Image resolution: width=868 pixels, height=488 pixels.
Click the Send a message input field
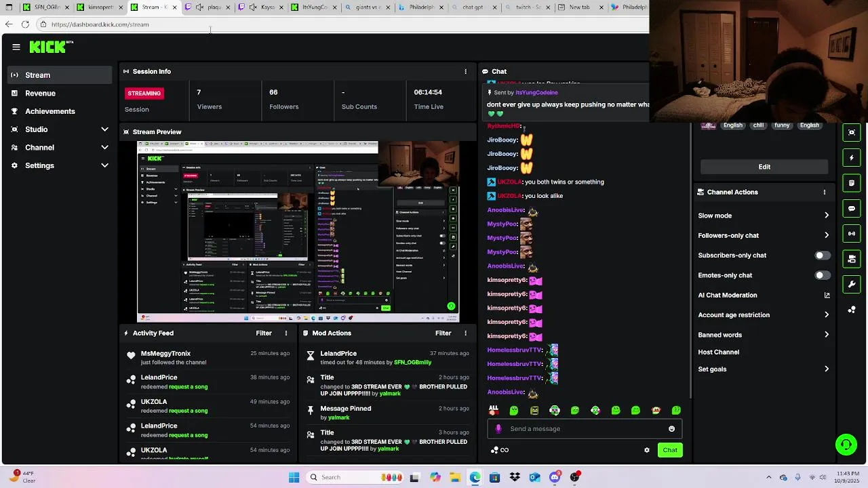tap(583, 428)
